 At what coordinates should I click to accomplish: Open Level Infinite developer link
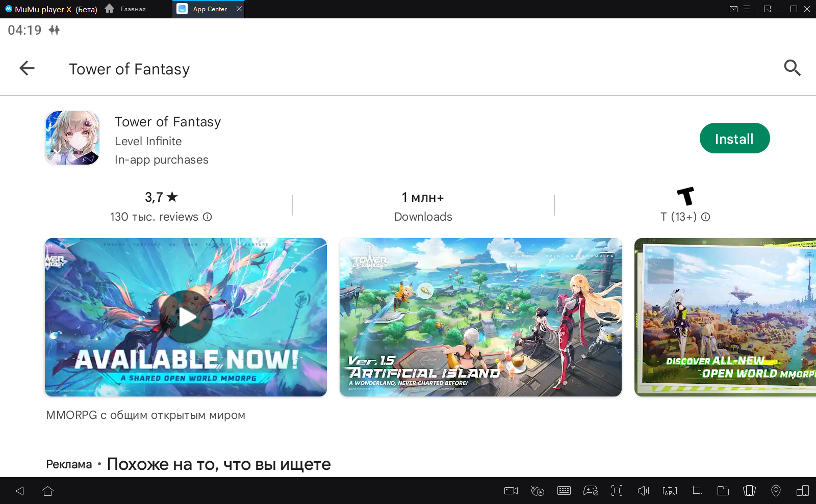148,141
